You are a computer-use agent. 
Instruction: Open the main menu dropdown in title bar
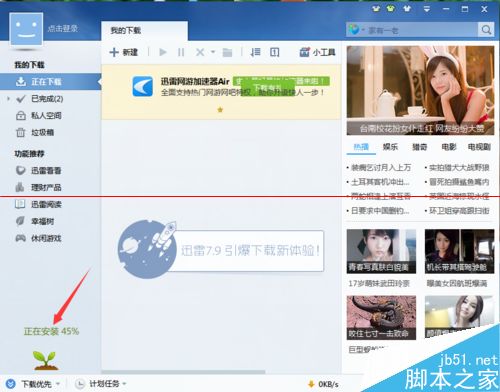[x=427, y=9]
